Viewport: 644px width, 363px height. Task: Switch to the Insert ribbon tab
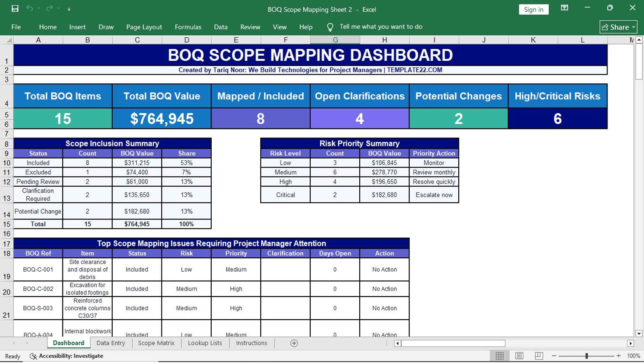(x=77, y=27)
